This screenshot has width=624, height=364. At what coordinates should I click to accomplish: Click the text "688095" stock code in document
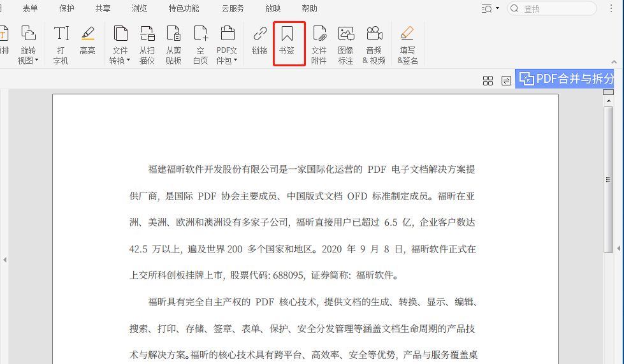(287, 275)
